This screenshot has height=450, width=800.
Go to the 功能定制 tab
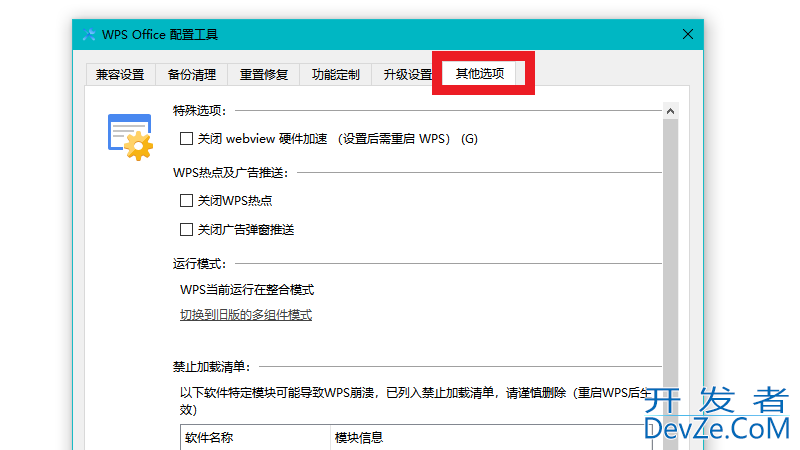pyautogui.click(x=335, y=75)
